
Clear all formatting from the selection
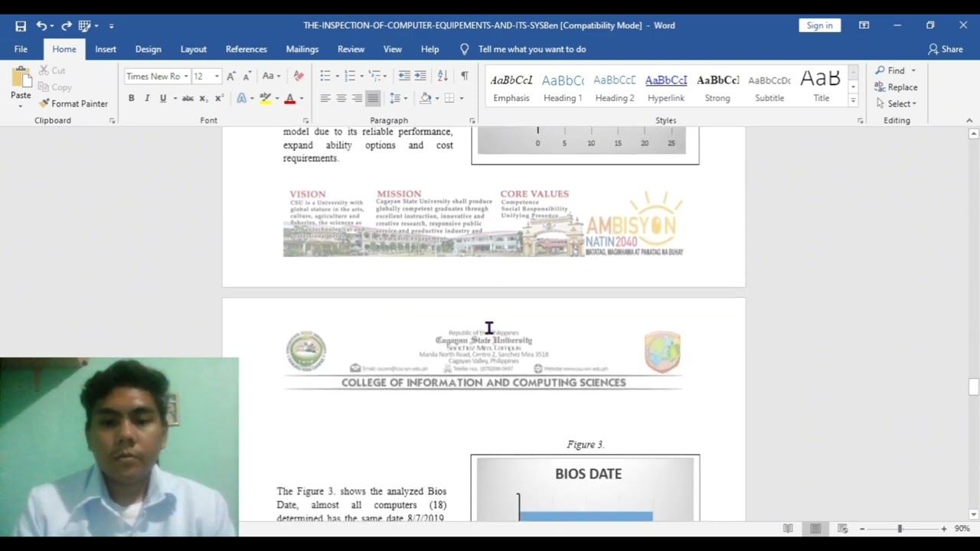[x=299, y=77]
